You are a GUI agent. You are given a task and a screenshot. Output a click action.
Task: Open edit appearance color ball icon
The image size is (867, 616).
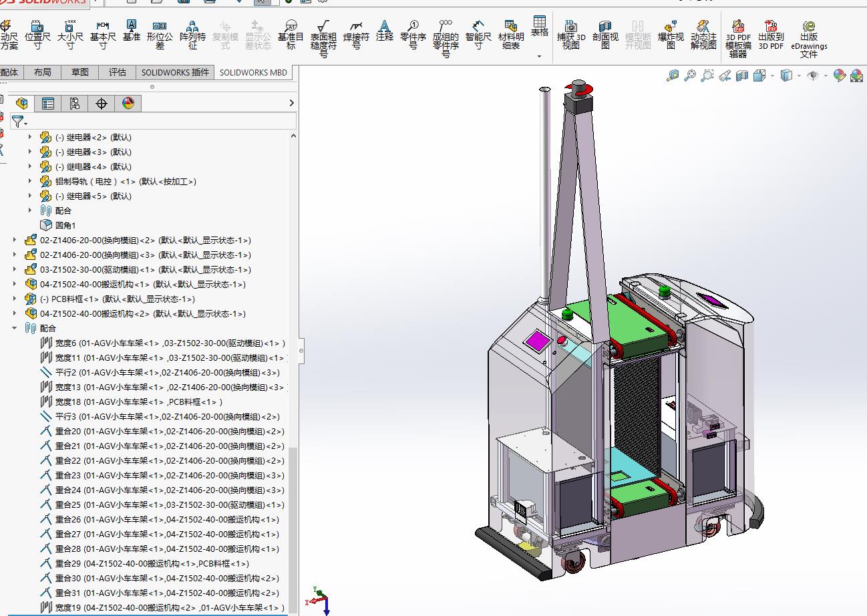[x=839, y=75]
